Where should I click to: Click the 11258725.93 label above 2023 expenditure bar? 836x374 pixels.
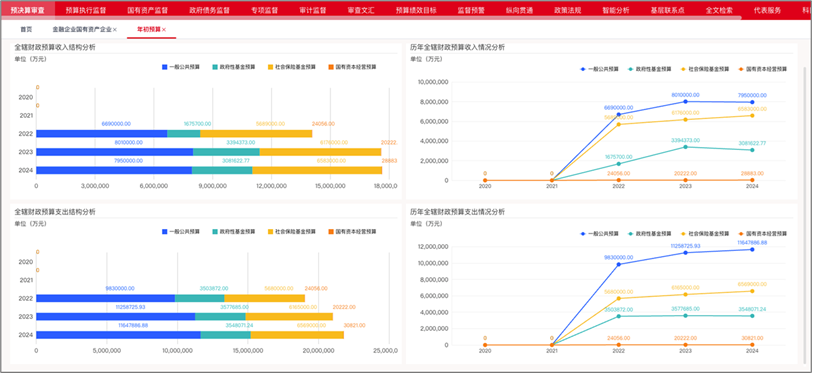click(131, 307)
